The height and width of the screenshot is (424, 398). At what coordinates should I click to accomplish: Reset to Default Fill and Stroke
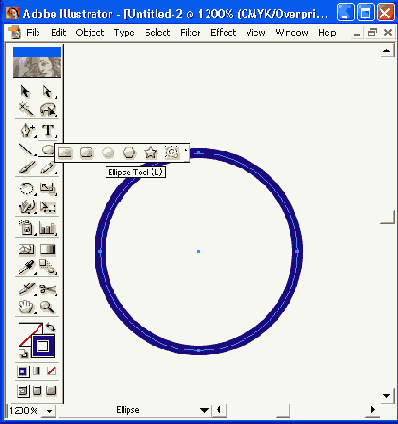(24, 353)
